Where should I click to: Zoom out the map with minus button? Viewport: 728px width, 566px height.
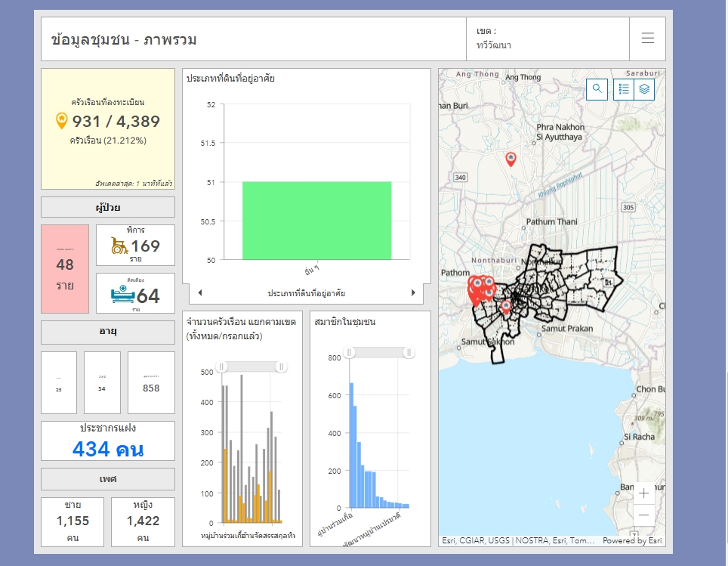pyautogui.click(x=643, y=515)
